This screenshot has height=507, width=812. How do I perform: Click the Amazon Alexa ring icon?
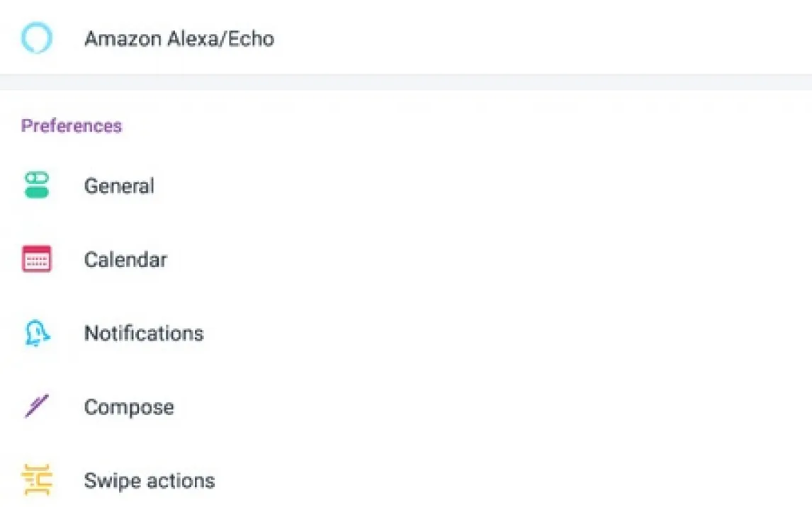(x=36, y=38)
